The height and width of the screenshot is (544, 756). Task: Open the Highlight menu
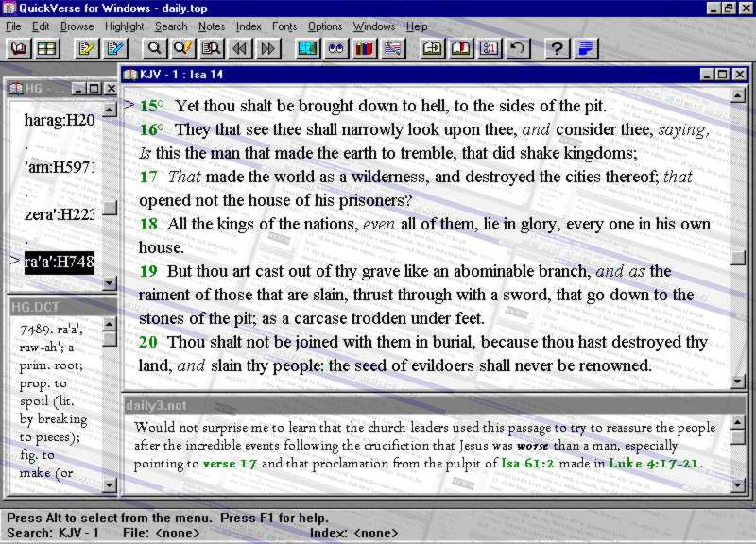[x=125, y=26]
